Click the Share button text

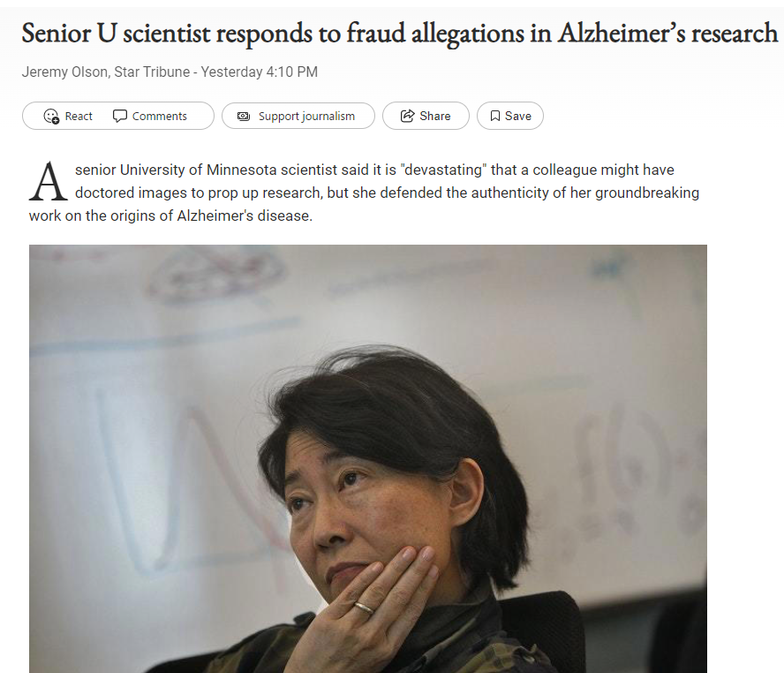click(435, 116)
